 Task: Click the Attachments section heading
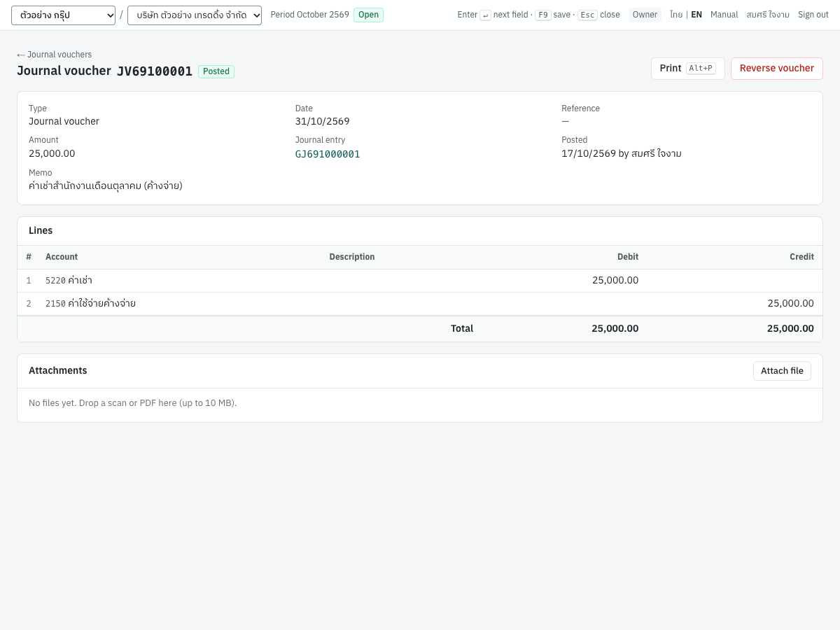[x=58, y=371]
